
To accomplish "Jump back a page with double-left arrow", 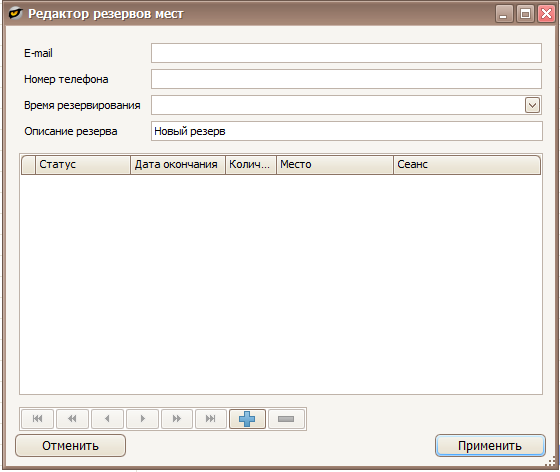I will [x=72, y=418].
